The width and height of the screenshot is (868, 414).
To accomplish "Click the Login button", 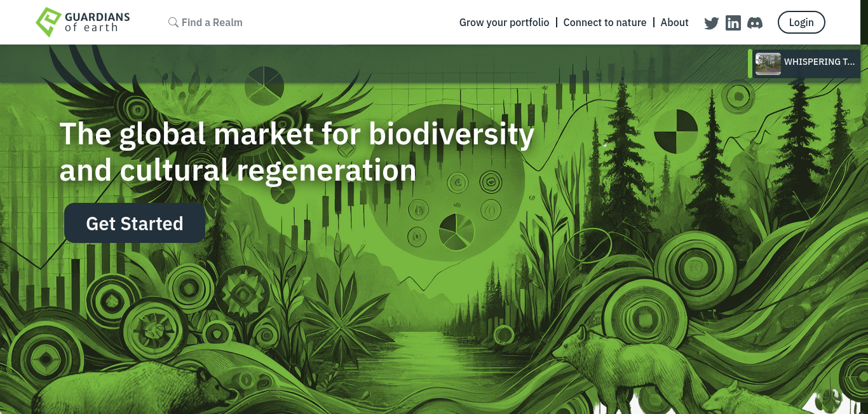I will click(x=801, y=22).
